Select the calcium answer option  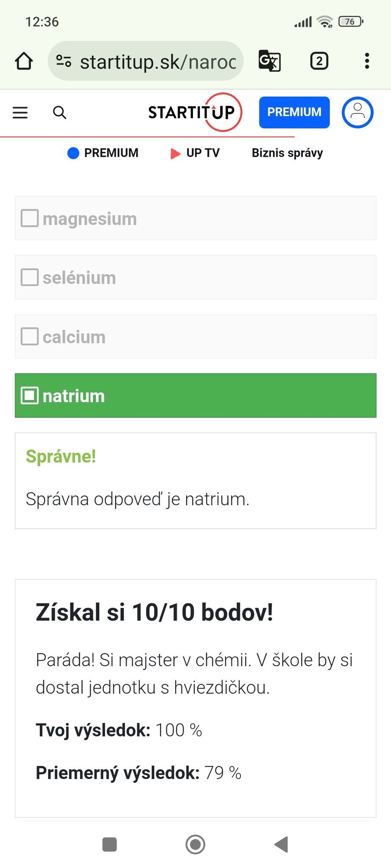point(29,336)
